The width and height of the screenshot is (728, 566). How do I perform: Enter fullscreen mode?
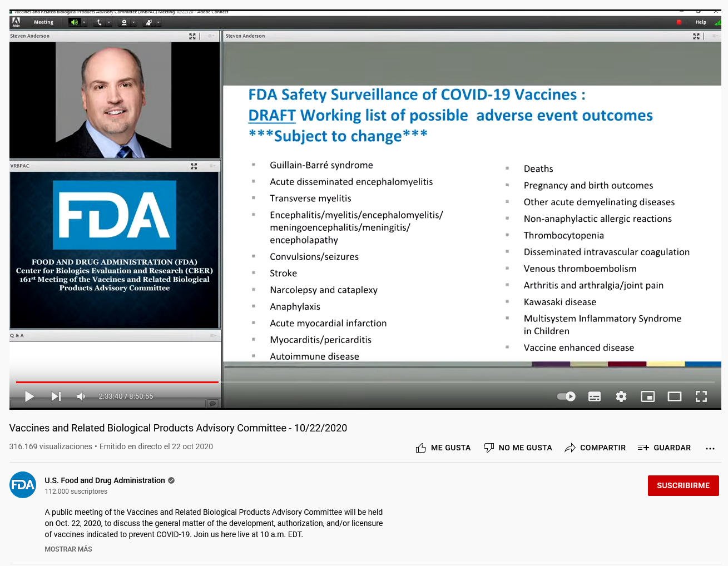701,396
